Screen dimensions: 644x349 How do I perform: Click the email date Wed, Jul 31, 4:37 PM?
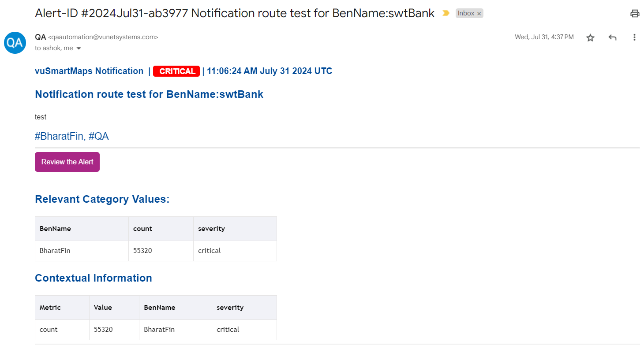point(544,37)
